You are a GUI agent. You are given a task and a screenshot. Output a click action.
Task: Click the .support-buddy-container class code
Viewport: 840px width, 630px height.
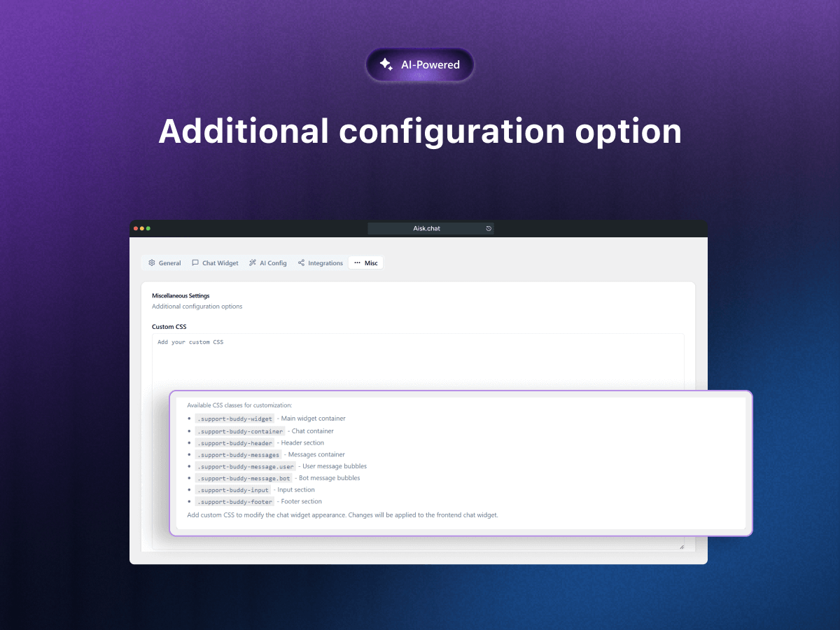pyautogui.click(x=240, y=431)
